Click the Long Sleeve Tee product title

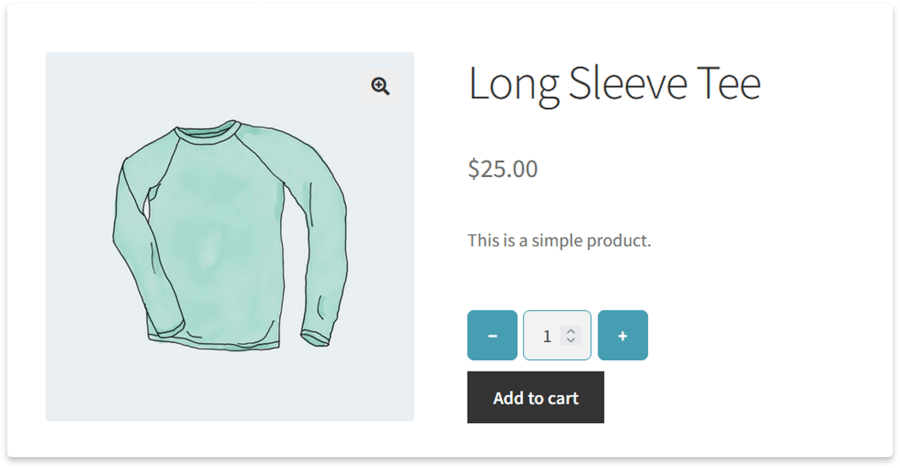(614, 84)
